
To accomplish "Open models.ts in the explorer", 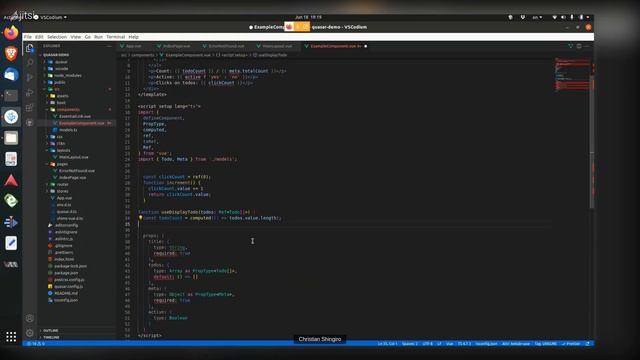I will 68,130.
